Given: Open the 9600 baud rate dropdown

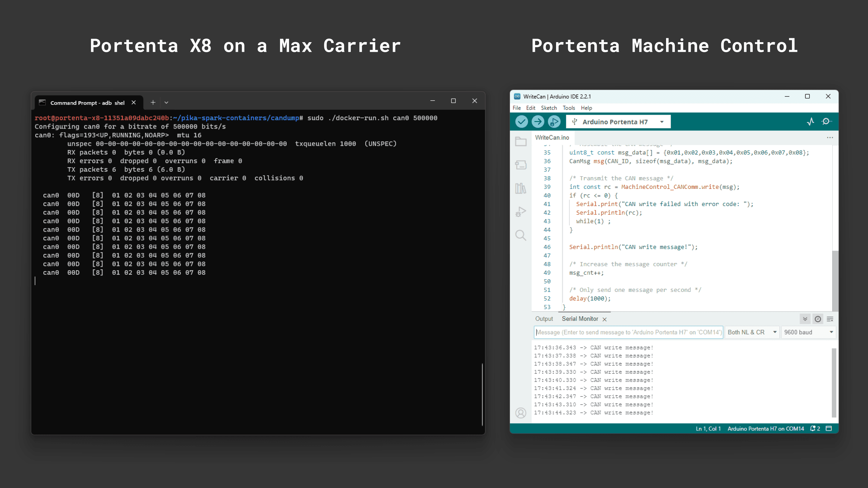Looking at the screenshot, I should tap(808, 332).
